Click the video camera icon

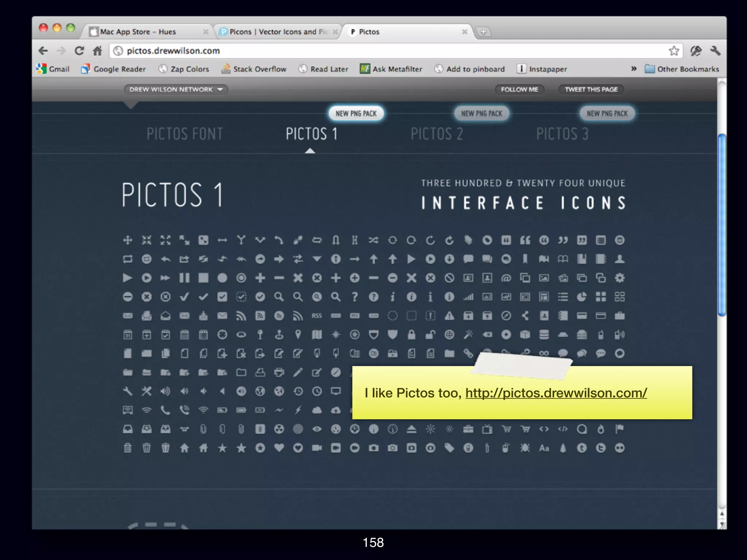[x=317, y=448]
